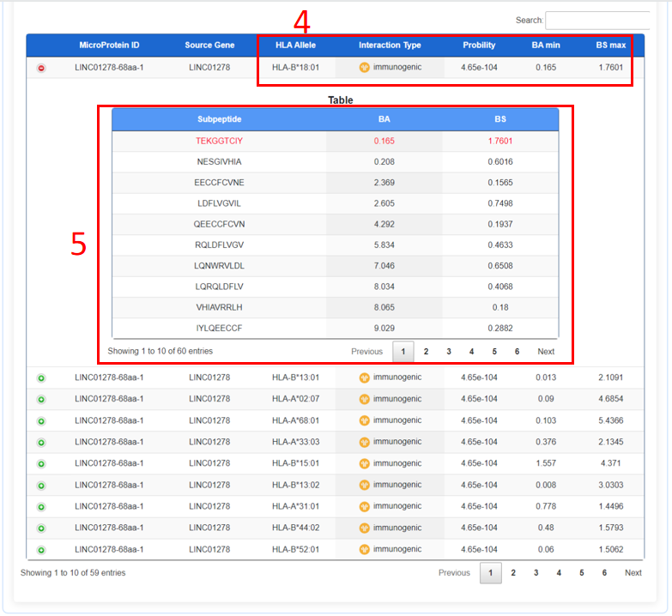This screenshot has height=616, width=672.
Task: Click the green plus icon for HLA-B*13:02
Action: (x=41, y=486)
